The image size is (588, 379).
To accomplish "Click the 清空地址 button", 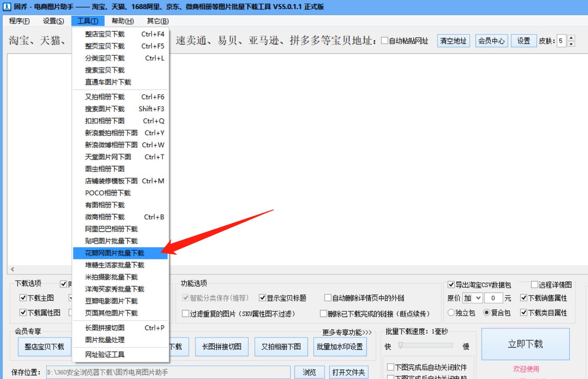I will (453, 41).
